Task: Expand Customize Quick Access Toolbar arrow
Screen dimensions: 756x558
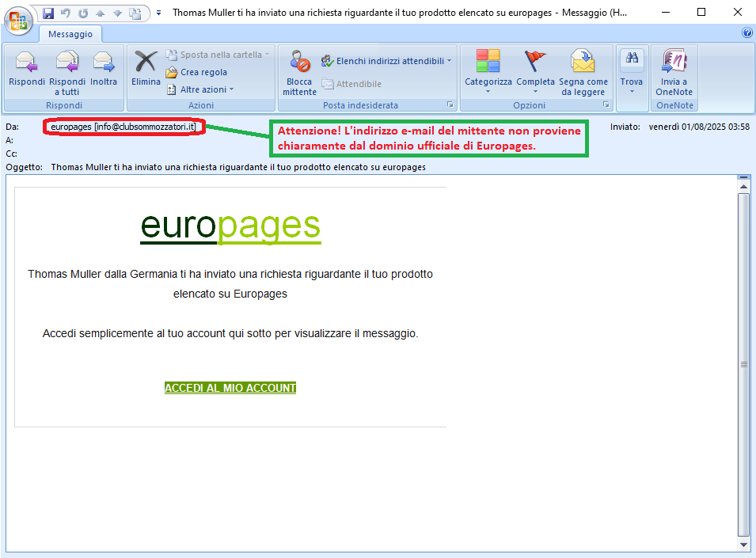Action: coord(158,13)
